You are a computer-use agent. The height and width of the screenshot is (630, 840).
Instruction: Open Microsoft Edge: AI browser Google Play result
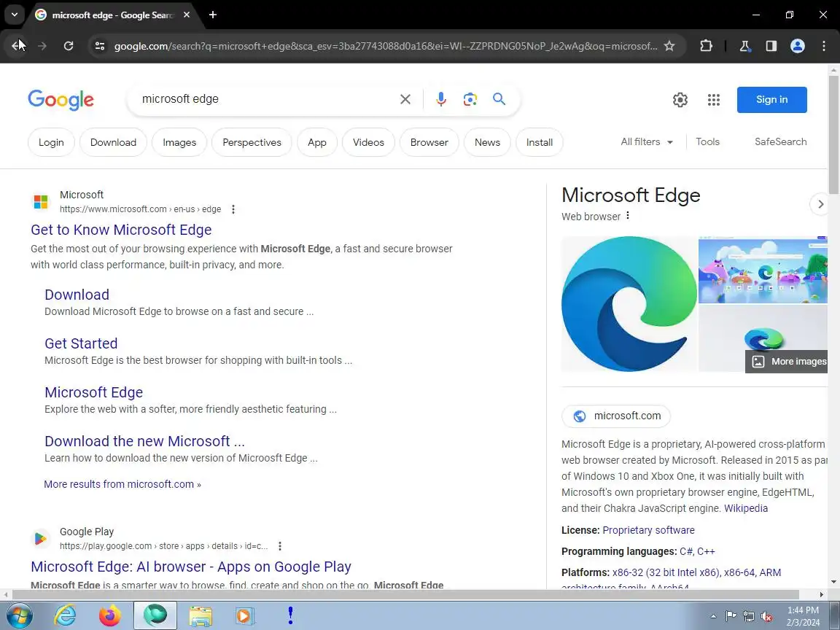[191, 567]
